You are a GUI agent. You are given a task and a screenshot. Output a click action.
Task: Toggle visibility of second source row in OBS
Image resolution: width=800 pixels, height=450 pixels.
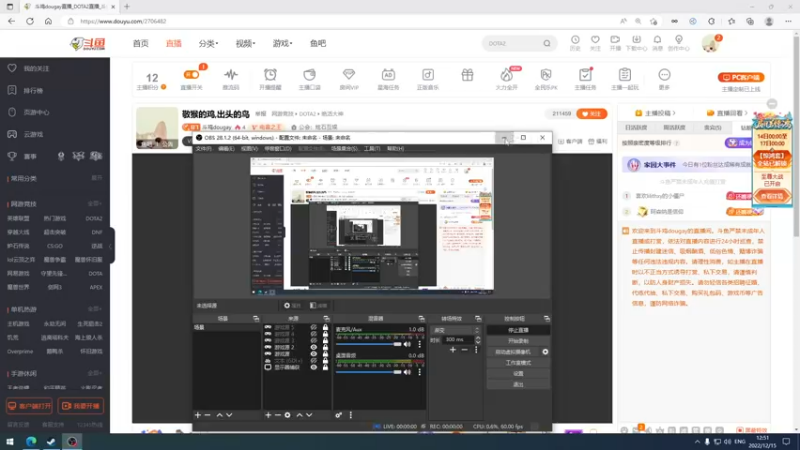(313, 334)
